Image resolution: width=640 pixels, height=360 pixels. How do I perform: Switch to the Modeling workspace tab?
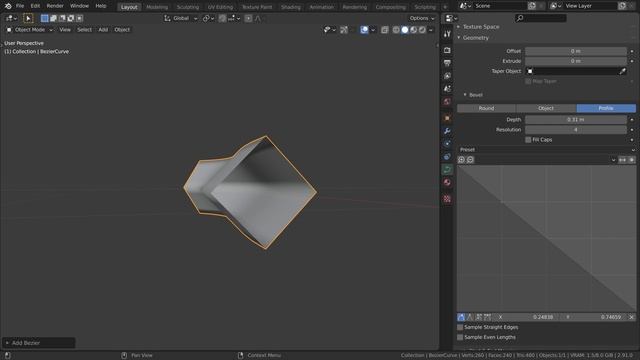[x=157, y=7]
